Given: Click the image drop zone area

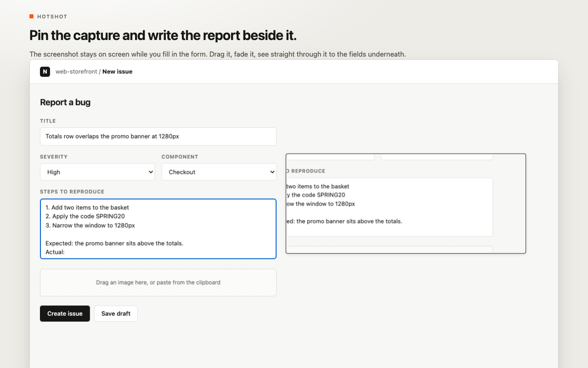Looking at the screenshot, I should pos(158,282).
